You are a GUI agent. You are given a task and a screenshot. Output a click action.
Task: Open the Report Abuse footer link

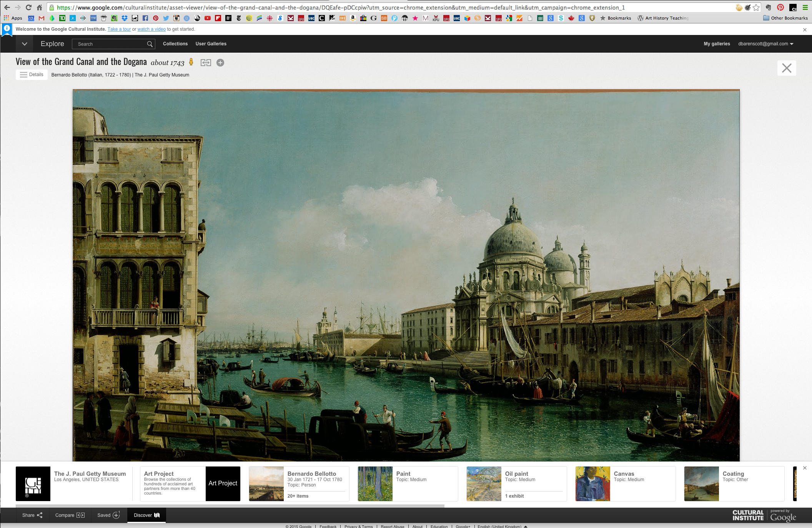tap(393, 526)
